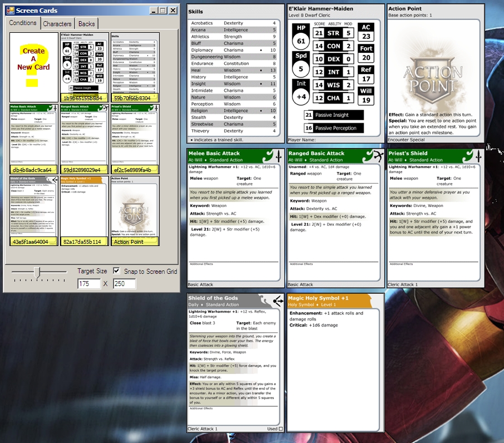Select the Melee Basic Attack thumbnail db4b8adc9ca64

coord(34,139)
